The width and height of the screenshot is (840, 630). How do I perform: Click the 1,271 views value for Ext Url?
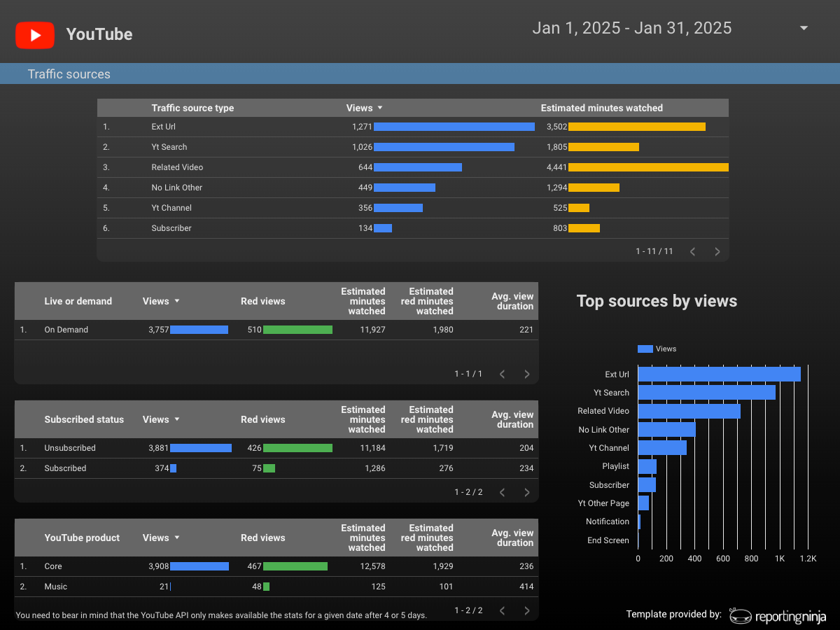[x=362, y=127]
